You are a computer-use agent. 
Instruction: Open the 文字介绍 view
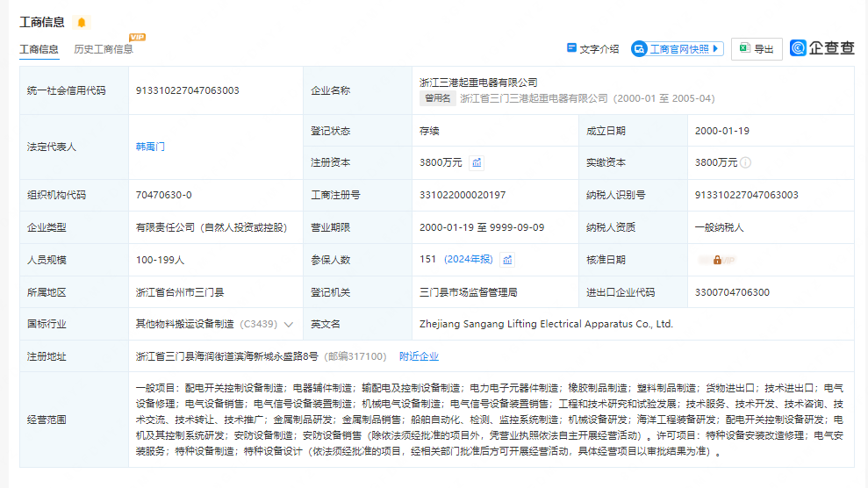pyautogui.click(x=593, y=49)
